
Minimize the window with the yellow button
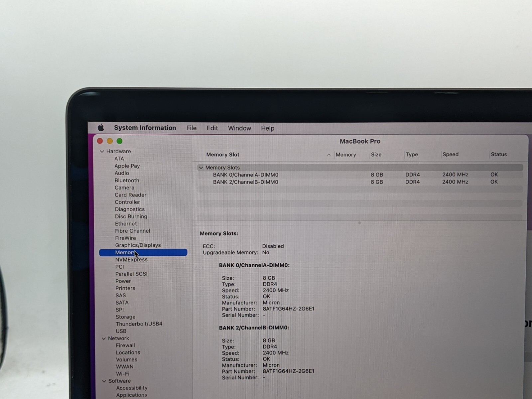tap(110, 141)
